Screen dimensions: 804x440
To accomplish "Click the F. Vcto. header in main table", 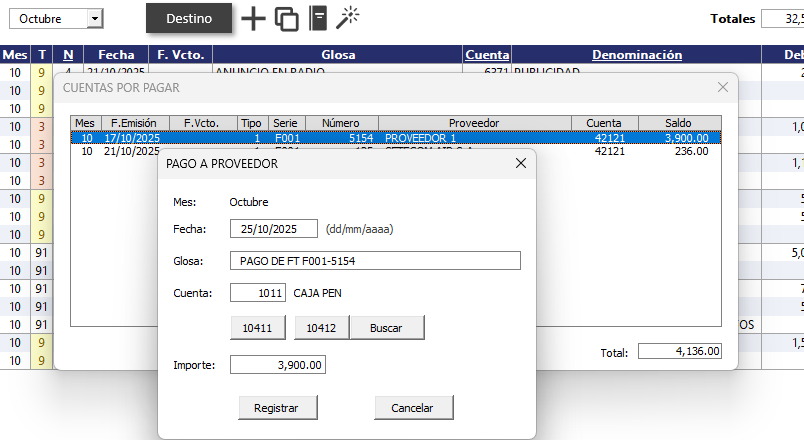I will coord(180,54).
